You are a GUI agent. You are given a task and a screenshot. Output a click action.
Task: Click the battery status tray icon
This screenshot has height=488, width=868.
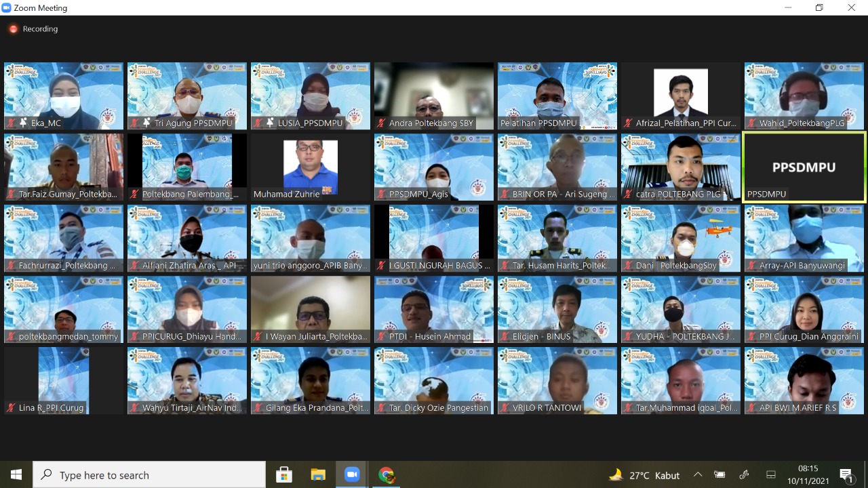click(x=719, y=474)
